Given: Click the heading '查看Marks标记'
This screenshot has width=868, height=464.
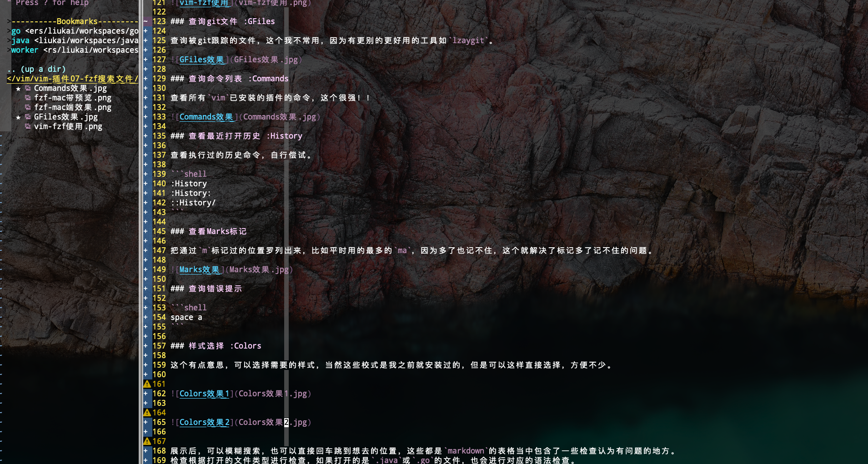Looking at the screenshot, I should coord(217,231).
